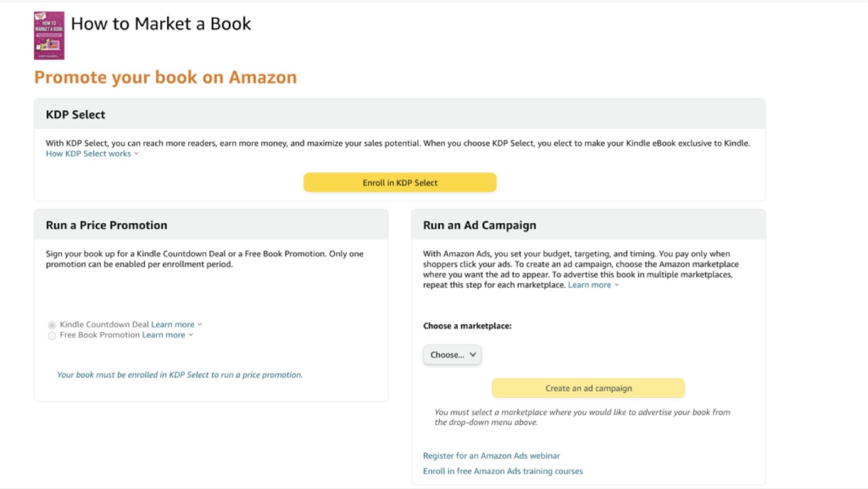The height and width of the screenshot is (489, 868).
Task: Open Enroll in free Amazon Ads training courses
Action: 502,471
